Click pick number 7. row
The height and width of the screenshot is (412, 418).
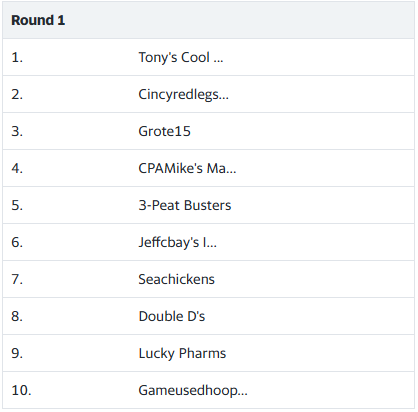coord(209,279)
